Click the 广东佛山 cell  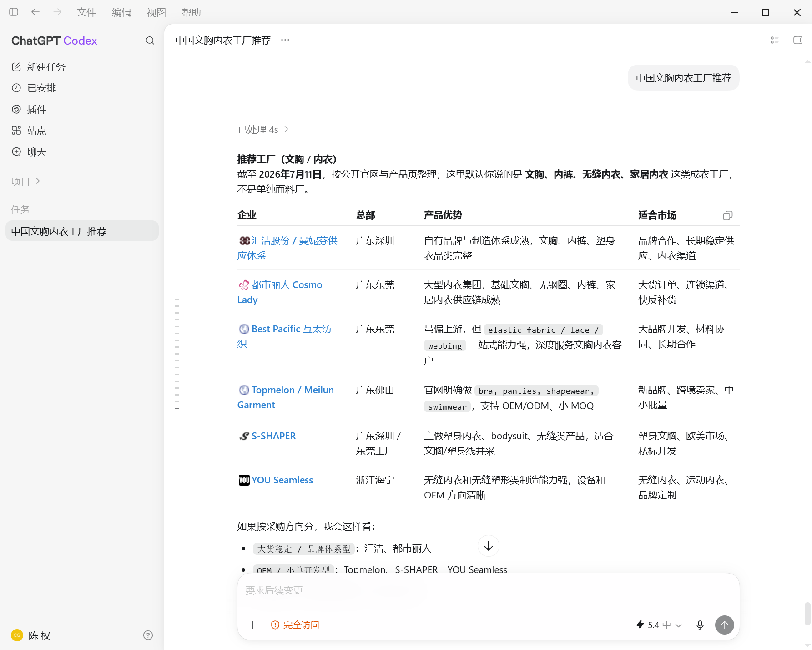tap(375, 390)
